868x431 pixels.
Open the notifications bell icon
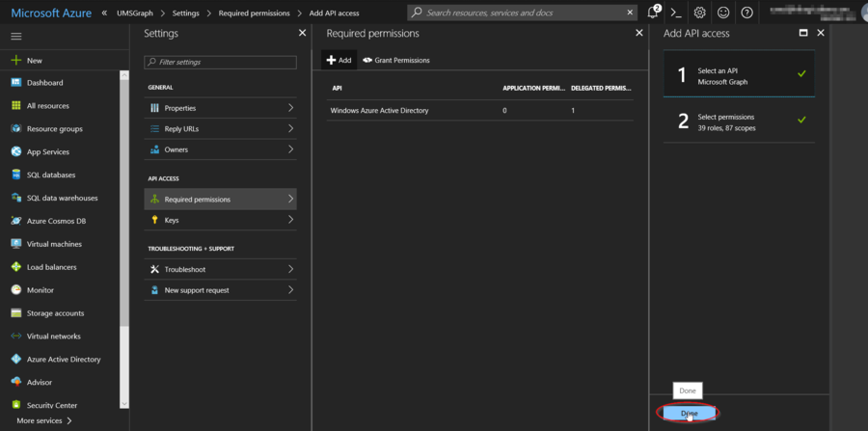pos(653,13)
